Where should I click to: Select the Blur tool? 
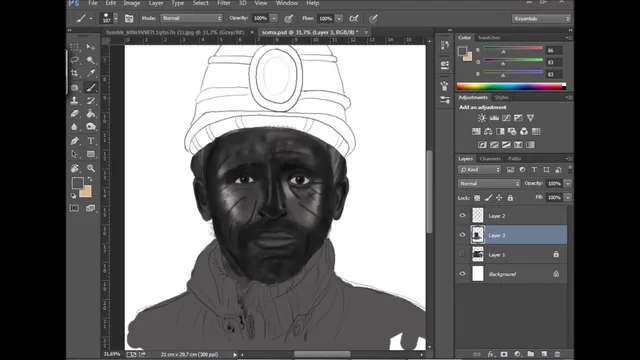[74, 127]
